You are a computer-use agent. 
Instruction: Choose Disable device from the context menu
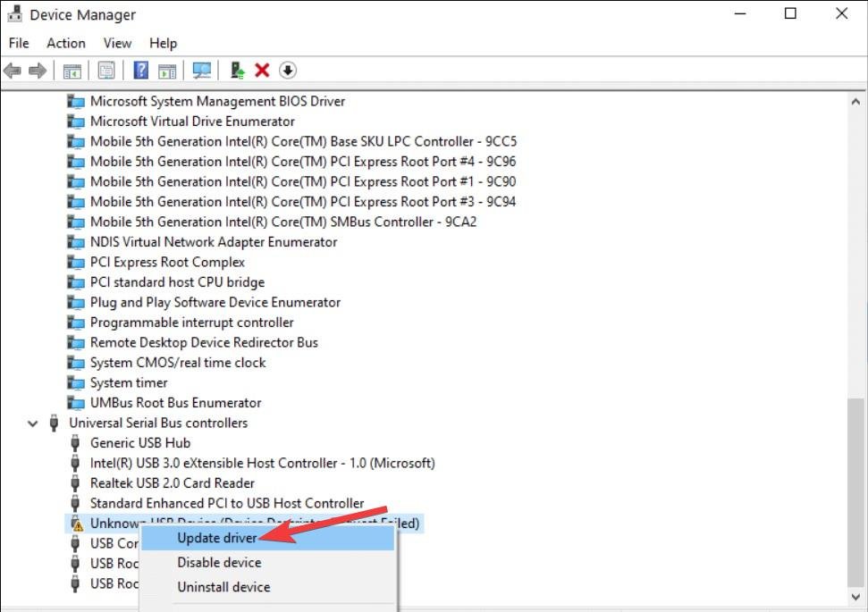[x=268, y=562]
